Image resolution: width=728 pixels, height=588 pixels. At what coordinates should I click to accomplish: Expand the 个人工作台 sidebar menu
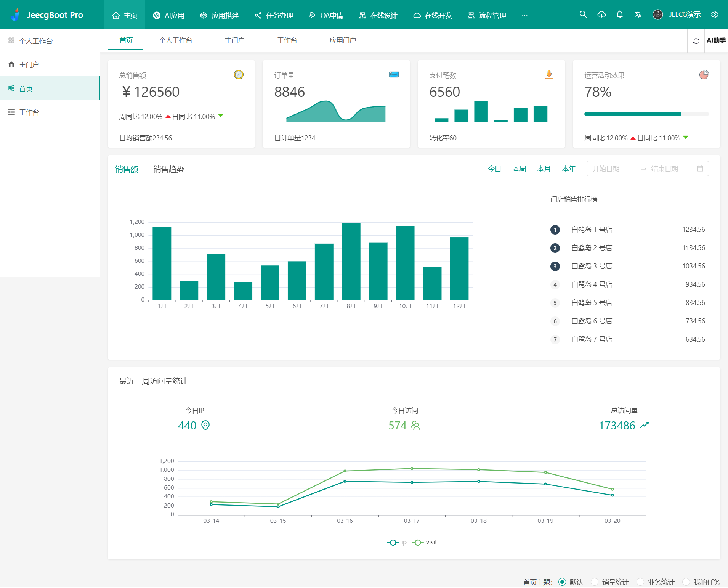tap(36, 41)
